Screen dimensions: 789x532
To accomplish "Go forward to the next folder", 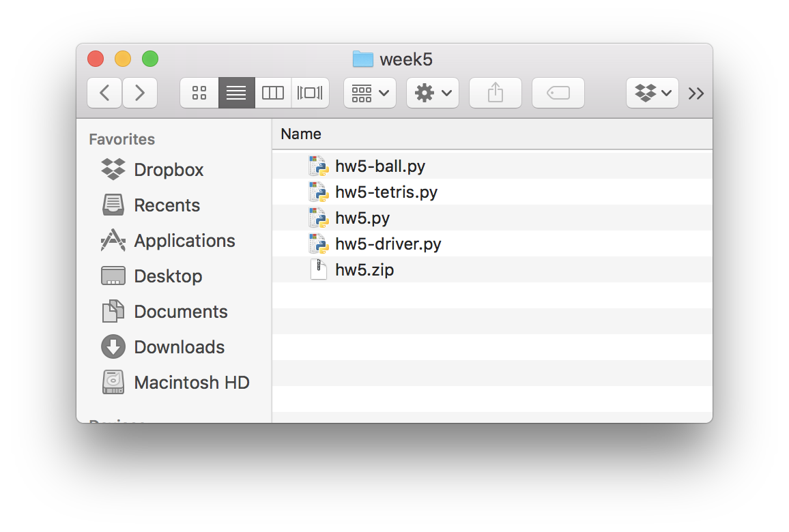I will tap(140, 93).
